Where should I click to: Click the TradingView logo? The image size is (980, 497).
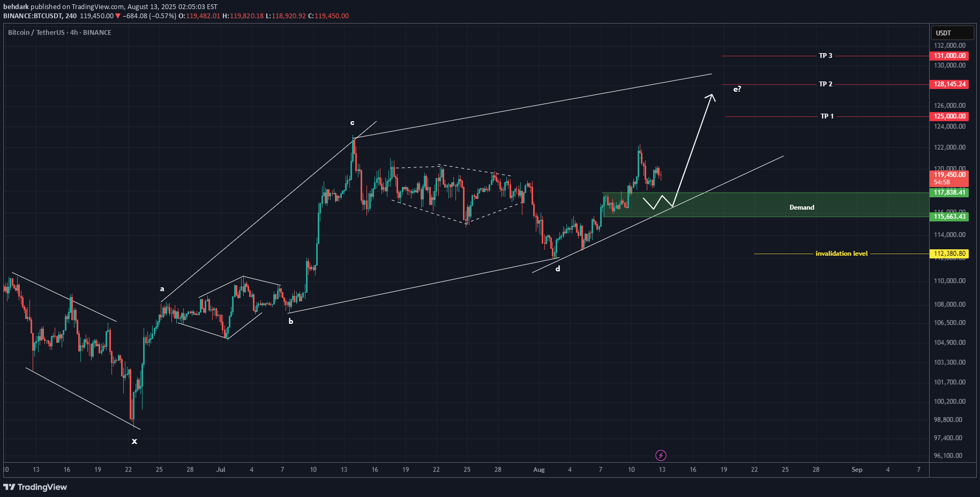35,487
